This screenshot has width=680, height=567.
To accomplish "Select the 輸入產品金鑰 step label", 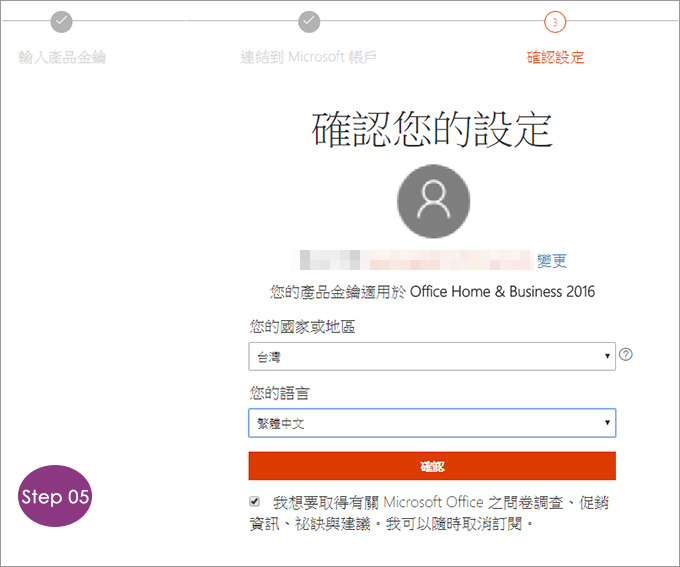I will (62, 57).
